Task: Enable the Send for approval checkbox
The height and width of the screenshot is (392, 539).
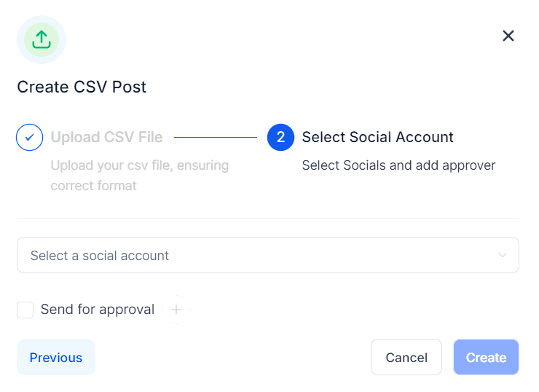Action: (25, 310)
